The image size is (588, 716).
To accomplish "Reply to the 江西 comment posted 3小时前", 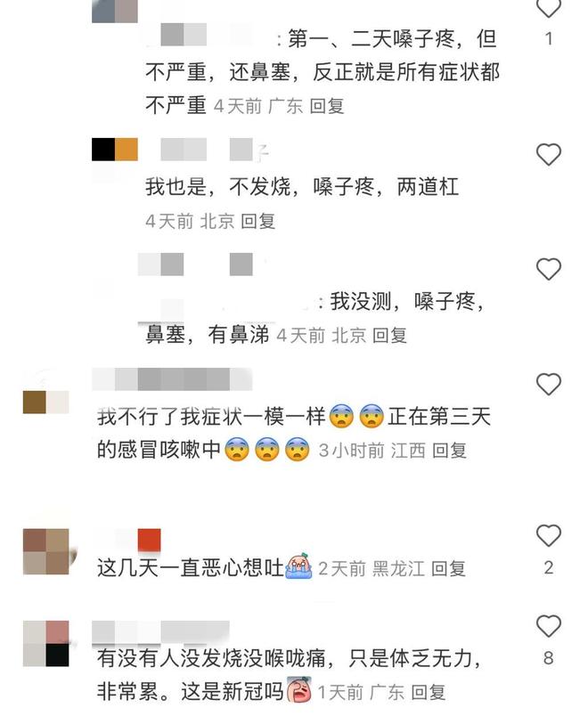I will point(449,451).
